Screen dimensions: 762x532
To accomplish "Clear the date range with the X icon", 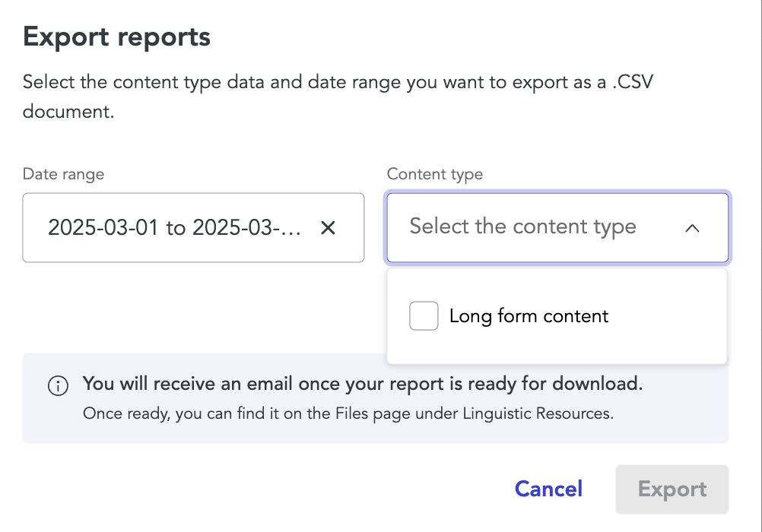I will [328, 227].
